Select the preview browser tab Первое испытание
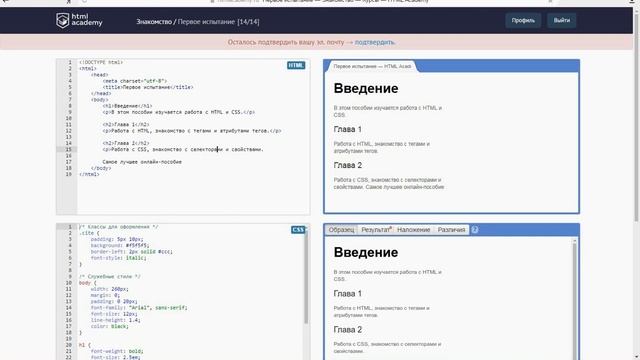The height and width of the screenshot is (360, 640). (372, 66)
